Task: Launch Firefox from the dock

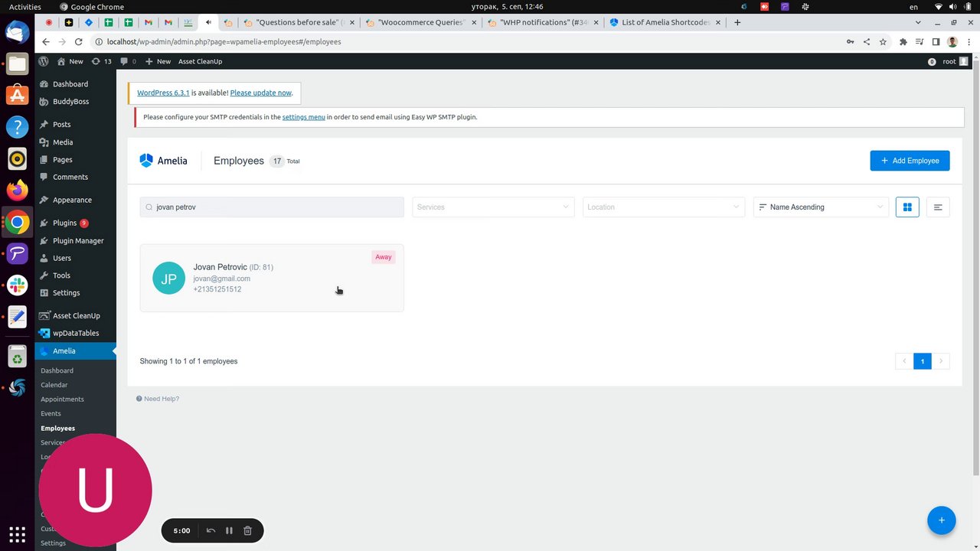Action: (17, 190)
